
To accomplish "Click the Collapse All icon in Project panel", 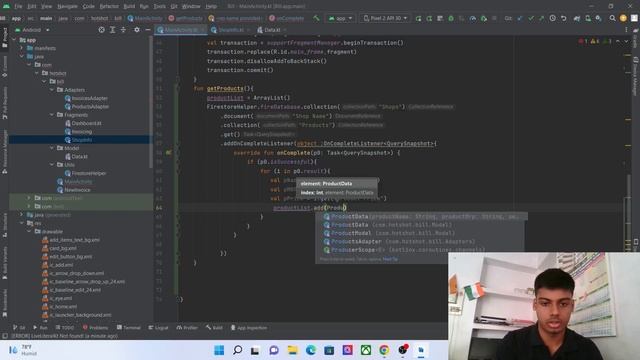I will click(x=123, y=30).
